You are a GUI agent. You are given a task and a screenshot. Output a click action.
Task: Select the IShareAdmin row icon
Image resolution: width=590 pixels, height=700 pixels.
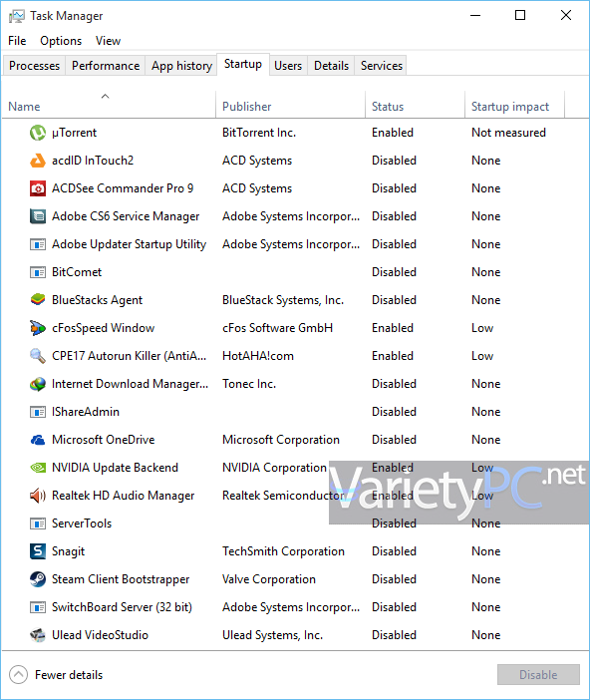(x=38, y=412)
